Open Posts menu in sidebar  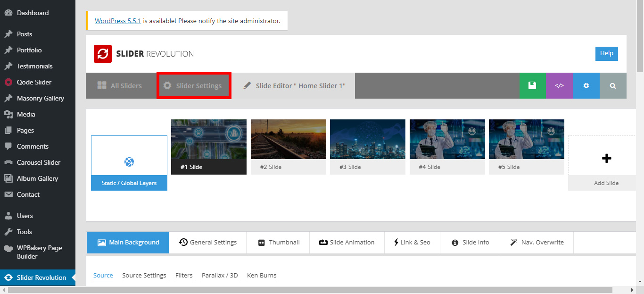[x=38, y=34]
